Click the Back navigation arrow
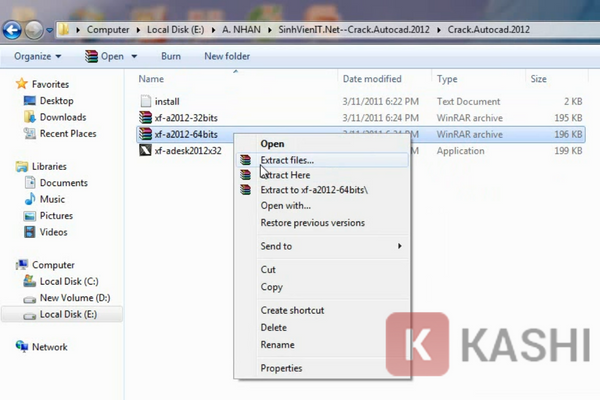 (12, 30)
